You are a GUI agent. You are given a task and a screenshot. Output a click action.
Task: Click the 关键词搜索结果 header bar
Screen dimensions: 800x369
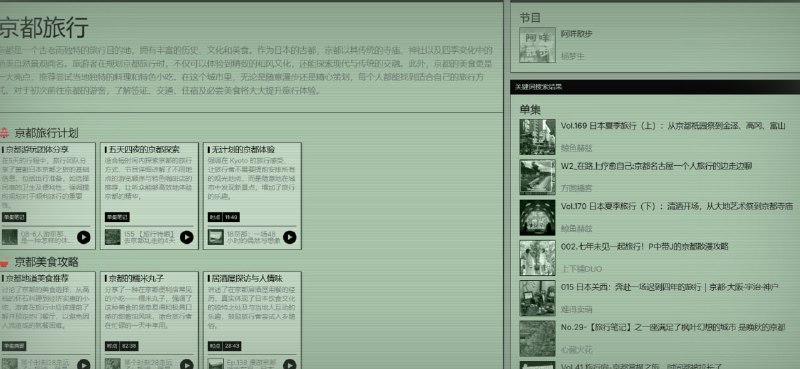coord(655,87)
